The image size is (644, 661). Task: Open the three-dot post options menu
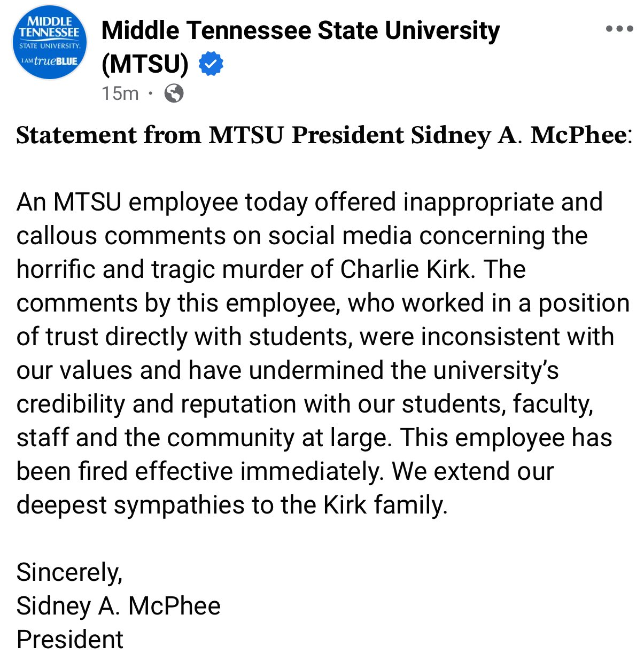click(619, 29)
